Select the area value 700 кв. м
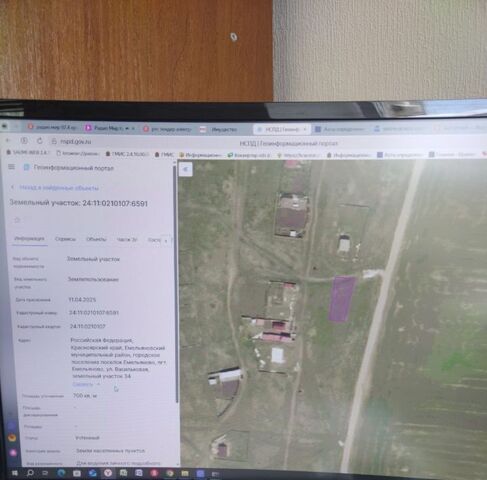This screenshot has height=480, width=487. [x=85, y=396]
